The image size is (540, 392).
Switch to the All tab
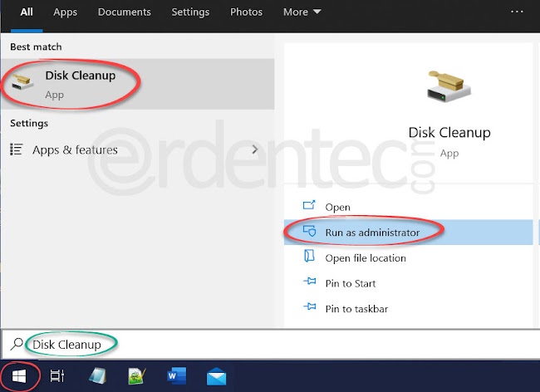point(27,12)
